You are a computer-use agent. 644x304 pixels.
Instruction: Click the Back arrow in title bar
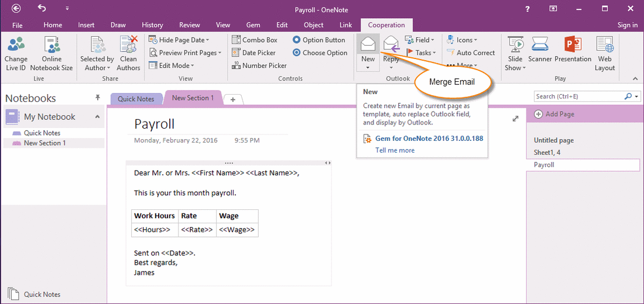[x=17, y=9]
